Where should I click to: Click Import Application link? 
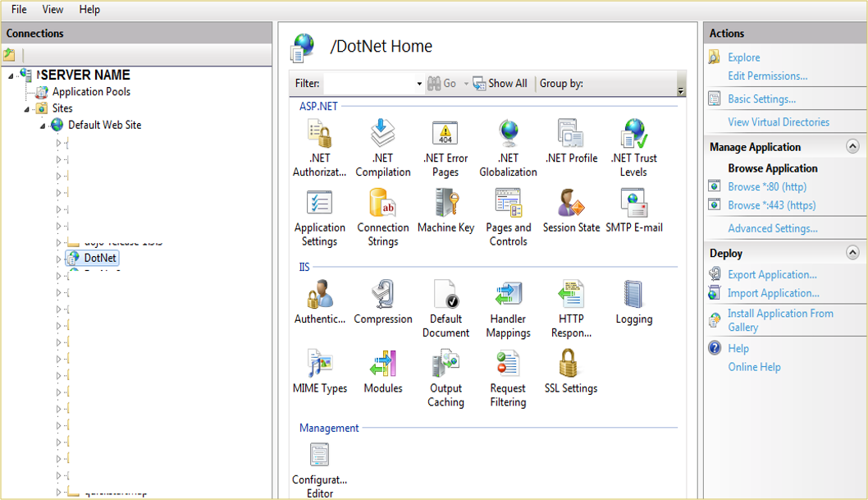(x=774, y=293)
